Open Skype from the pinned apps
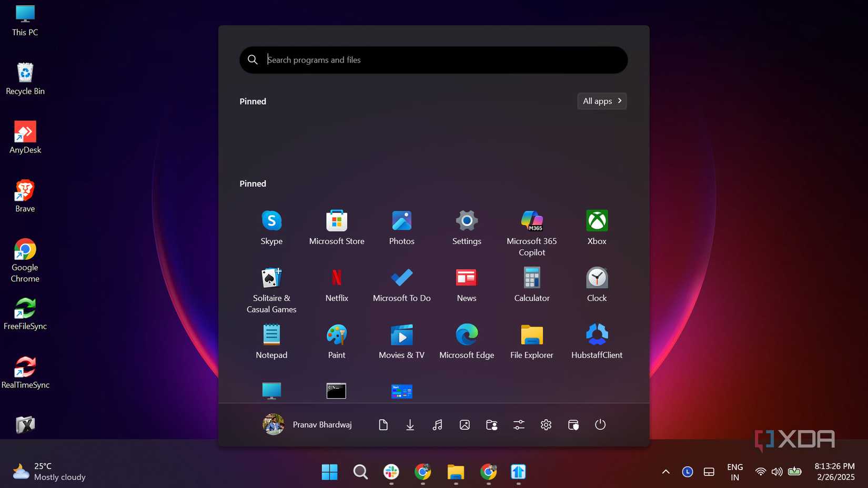868x488 pixels. 271,226
